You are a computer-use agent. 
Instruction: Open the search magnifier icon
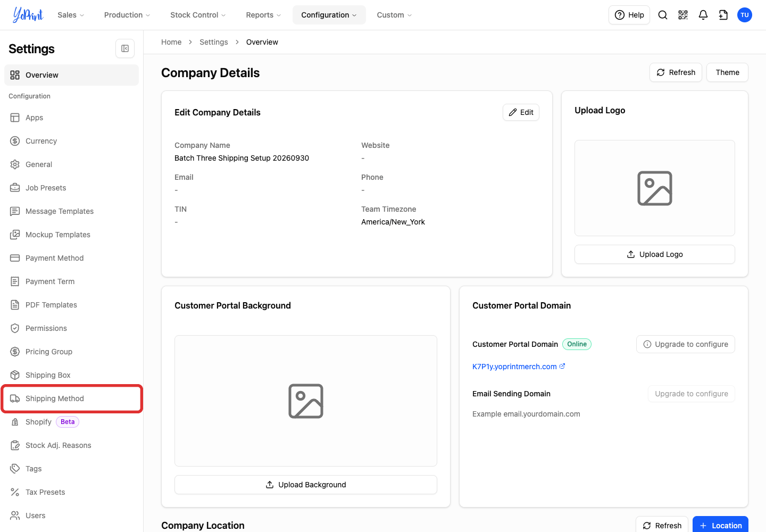tap(663, 15)
